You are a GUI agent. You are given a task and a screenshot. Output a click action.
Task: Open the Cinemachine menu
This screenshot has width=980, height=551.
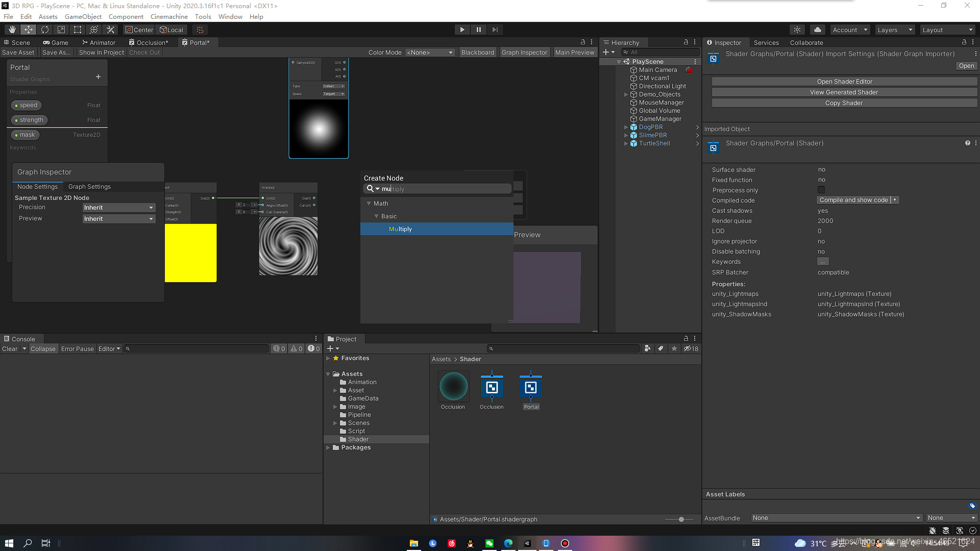click(169, 16)
